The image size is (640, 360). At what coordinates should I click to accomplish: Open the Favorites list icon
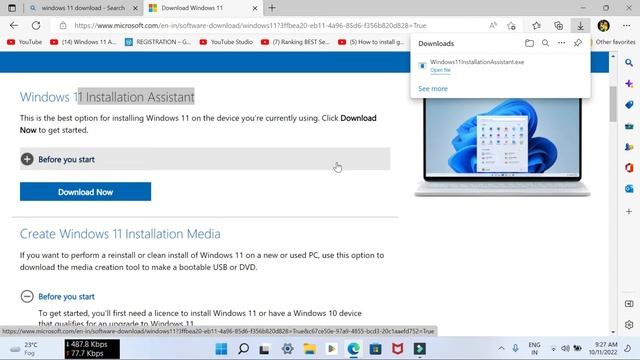536,26
